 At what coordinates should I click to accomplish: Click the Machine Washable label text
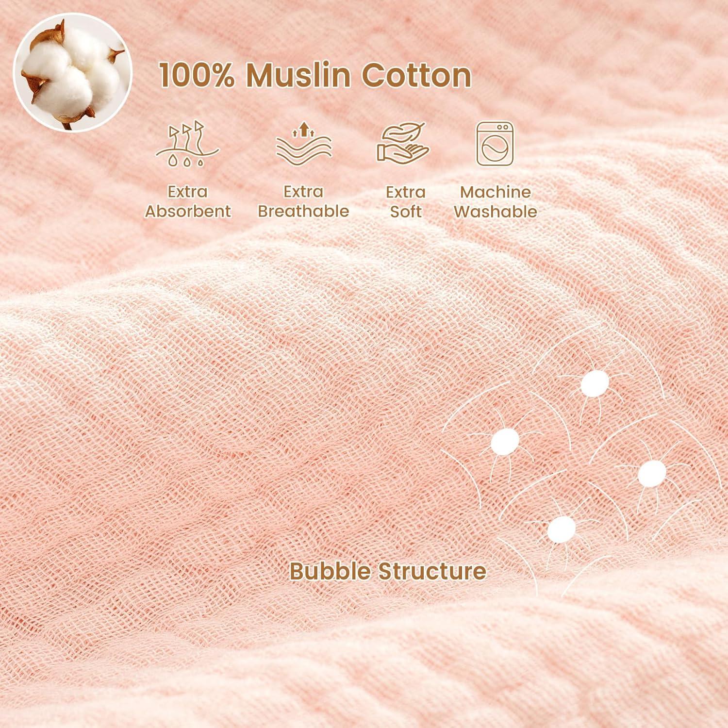[x=496, y=201]
